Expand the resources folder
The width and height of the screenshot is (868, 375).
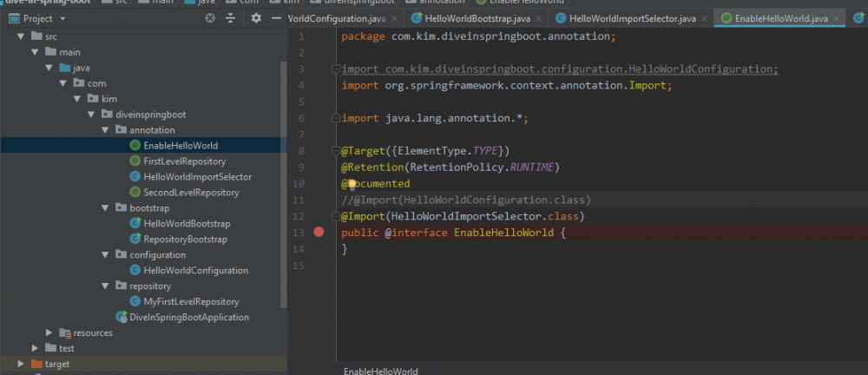click(49, 333)
